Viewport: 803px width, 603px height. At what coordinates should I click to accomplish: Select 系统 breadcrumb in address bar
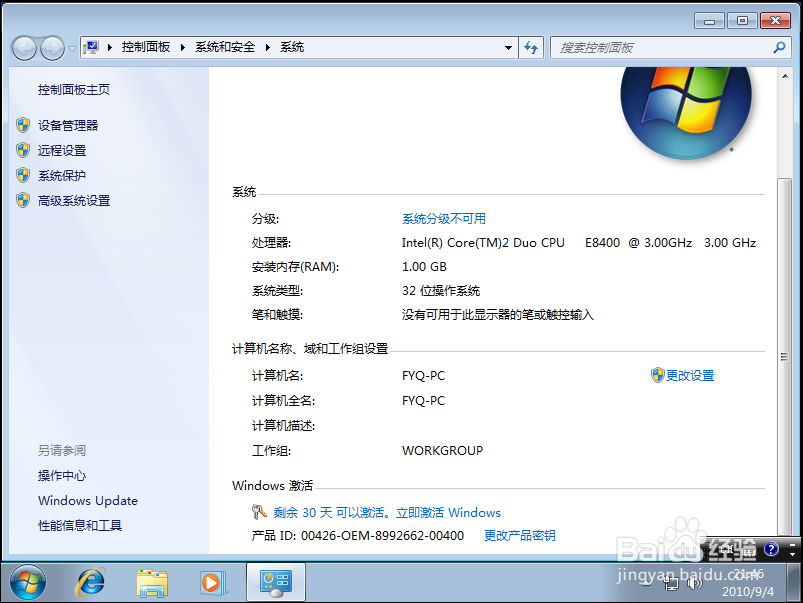click(292, 47)
